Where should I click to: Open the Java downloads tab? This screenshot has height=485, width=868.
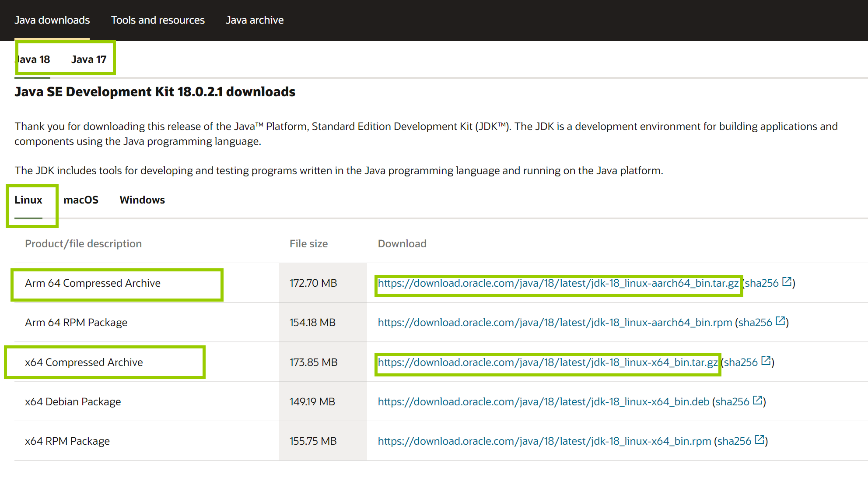click(52, 20)
